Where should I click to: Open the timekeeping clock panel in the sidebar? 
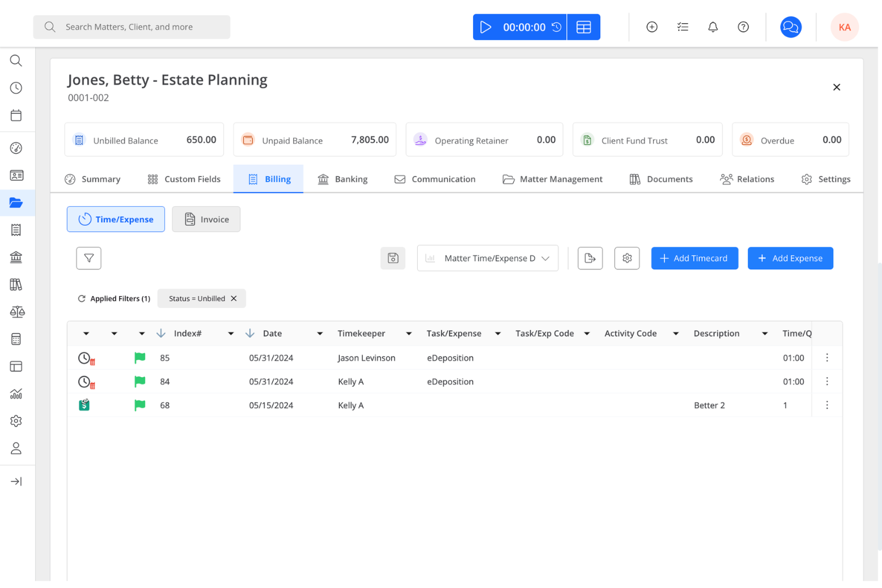click(x=16, y=88)
